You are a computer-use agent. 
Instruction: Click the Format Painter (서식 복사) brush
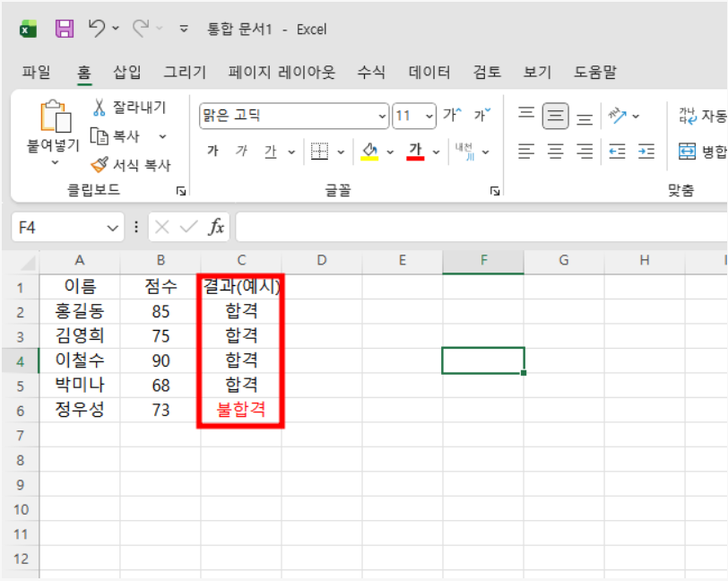click(x=100, y=165)
